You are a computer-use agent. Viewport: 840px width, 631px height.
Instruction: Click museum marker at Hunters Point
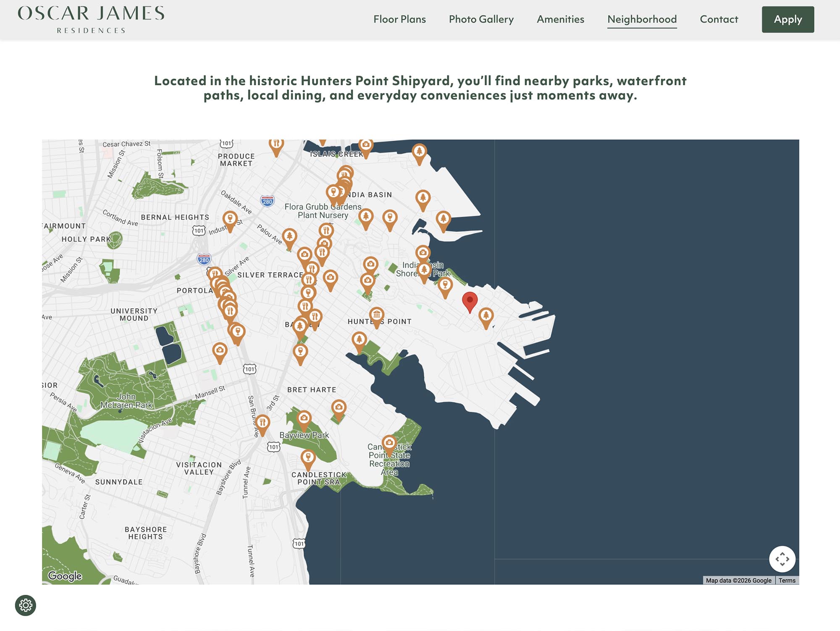point(377,318)
